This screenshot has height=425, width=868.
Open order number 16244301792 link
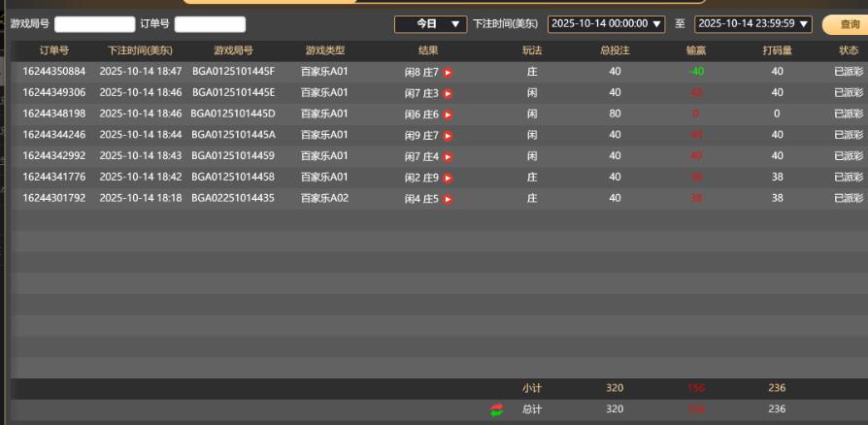pyautogui.click(x=54, y=198)
